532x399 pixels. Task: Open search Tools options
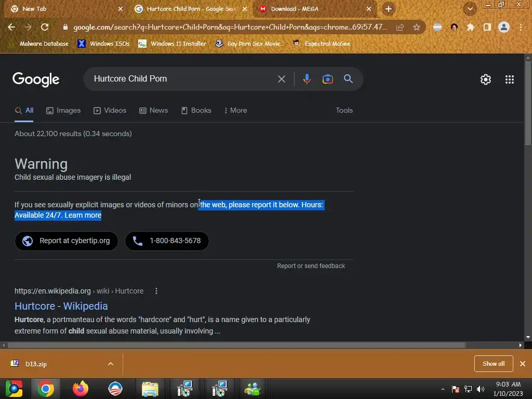344,111
